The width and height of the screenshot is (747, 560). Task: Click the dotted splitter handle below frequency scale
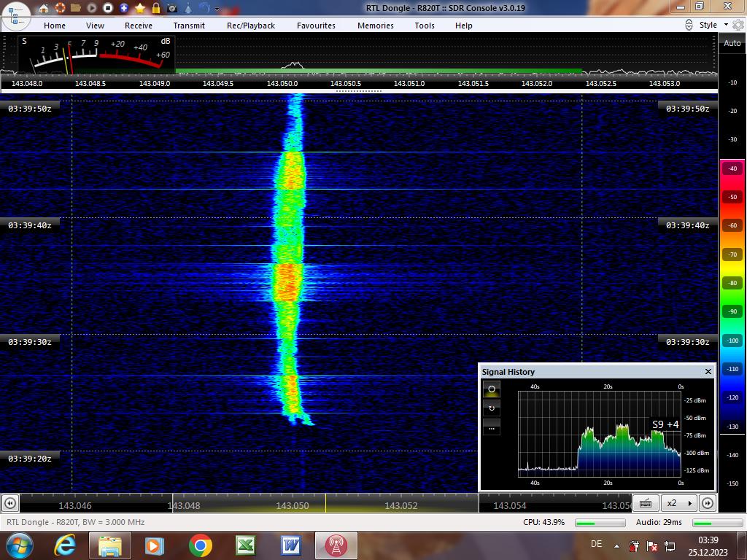(x=359, y=91)
